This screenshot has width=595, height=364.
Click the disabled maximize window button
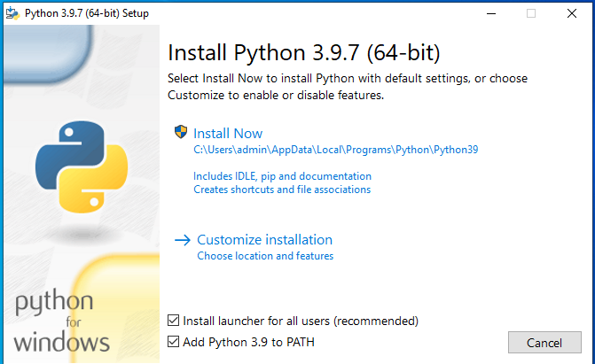pos(531,13)
